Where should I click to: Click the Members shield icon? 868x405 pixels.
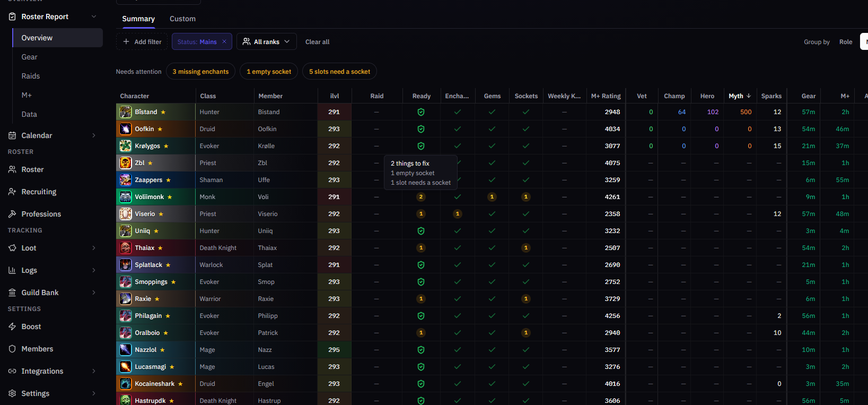click(x=12, y=349)
